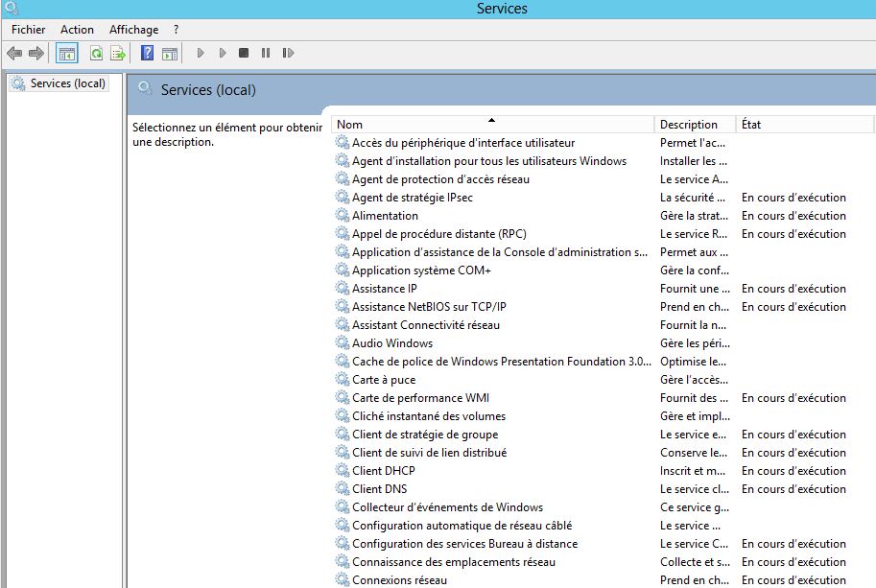Click the Export list toolbar icon
The image size is (876, 588).
point(118,53)
